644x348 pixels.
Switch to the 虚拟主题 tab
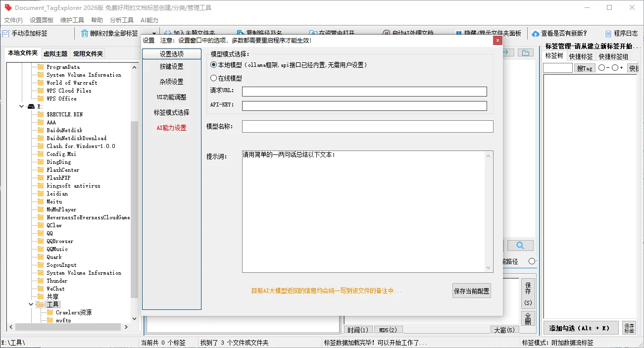tap(55, 54)
